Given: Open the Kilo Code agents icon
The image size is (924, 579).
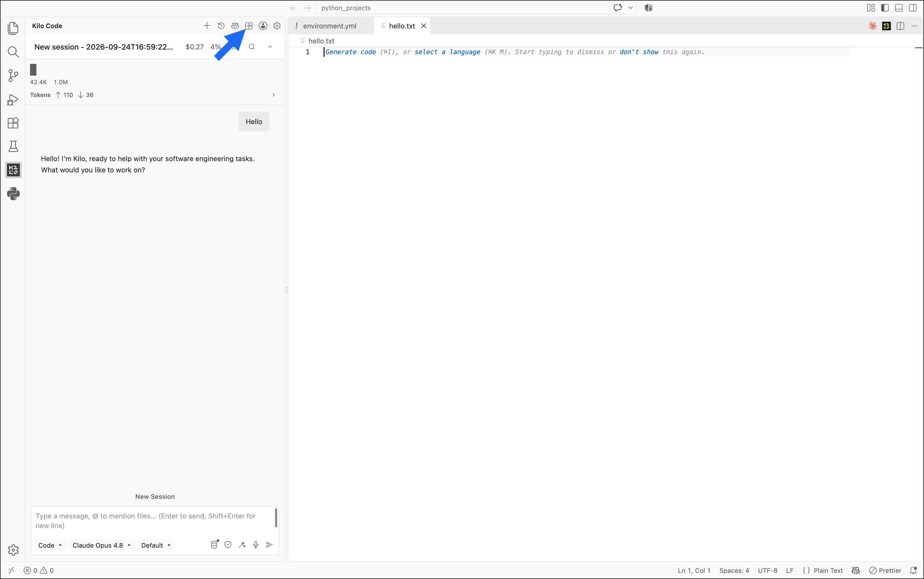Looking at the screenshot, I should (x=235, y=26).
